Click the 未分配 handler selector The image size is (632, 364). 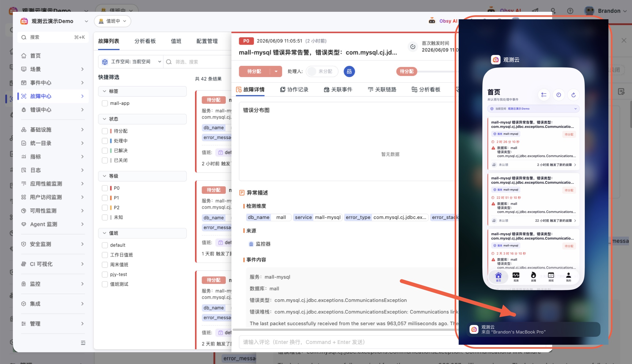tap(322, 71)
